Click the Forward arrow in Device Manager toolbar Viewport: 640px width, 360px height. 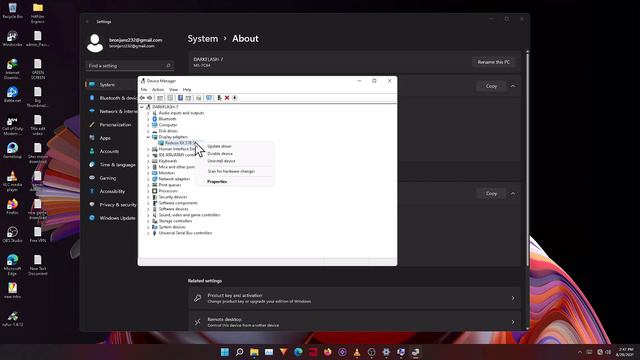pyautogui.click(x=149, y=98)
